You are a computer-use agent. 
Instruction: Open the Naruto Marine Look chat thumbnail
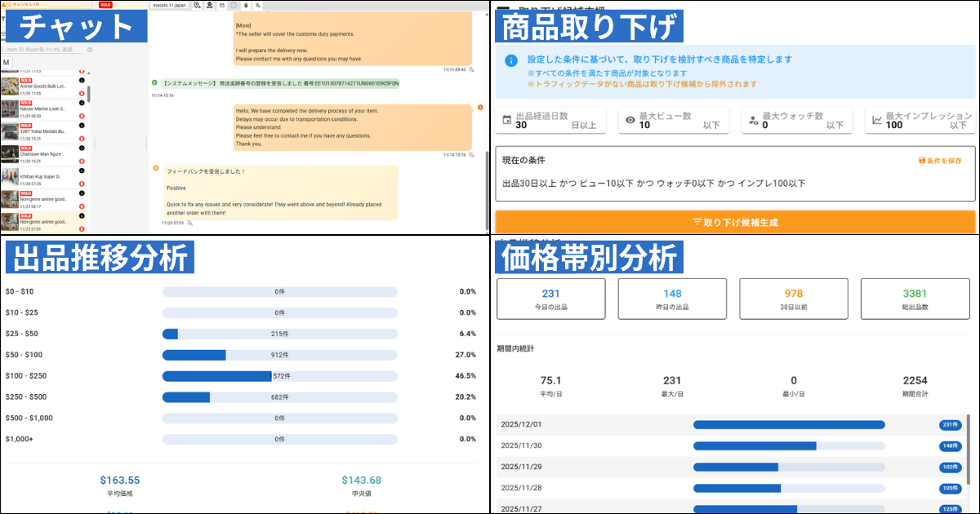tap(10, 109)
